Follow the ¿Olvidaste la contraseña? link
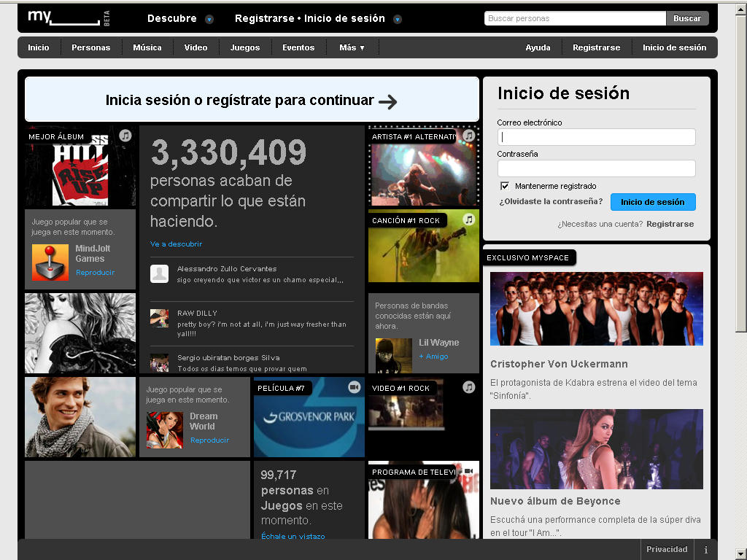Viewport: 747px width, 560px height. click(x=551, y=201)
